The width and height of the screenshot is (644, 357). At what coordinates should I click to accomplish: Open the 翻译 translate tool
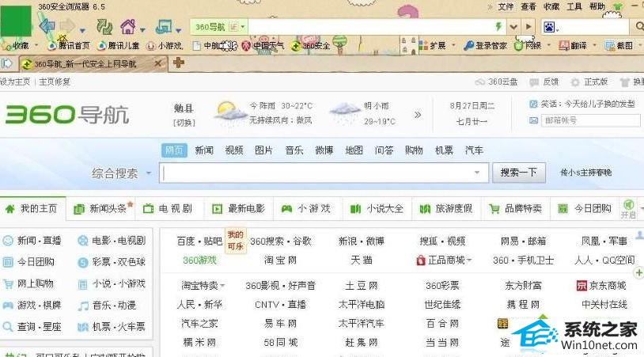tap(574, 46)
